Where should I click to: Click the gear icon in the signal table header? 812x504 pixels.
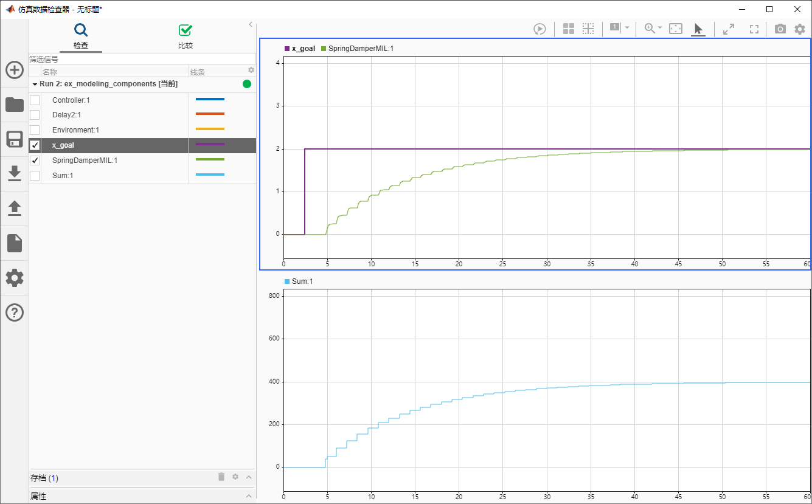pos(251,71)
